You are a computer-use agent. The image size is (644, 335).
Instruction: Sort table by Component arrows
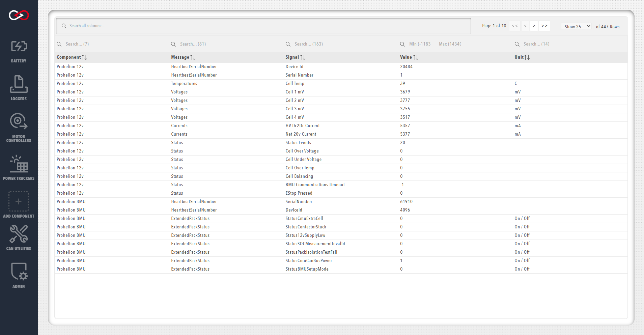click(84, 57)
